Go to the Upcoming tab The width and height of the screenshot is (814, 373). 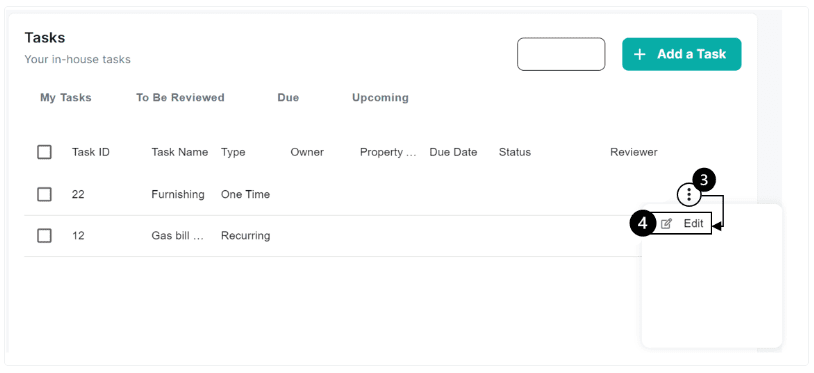point(380,98)
